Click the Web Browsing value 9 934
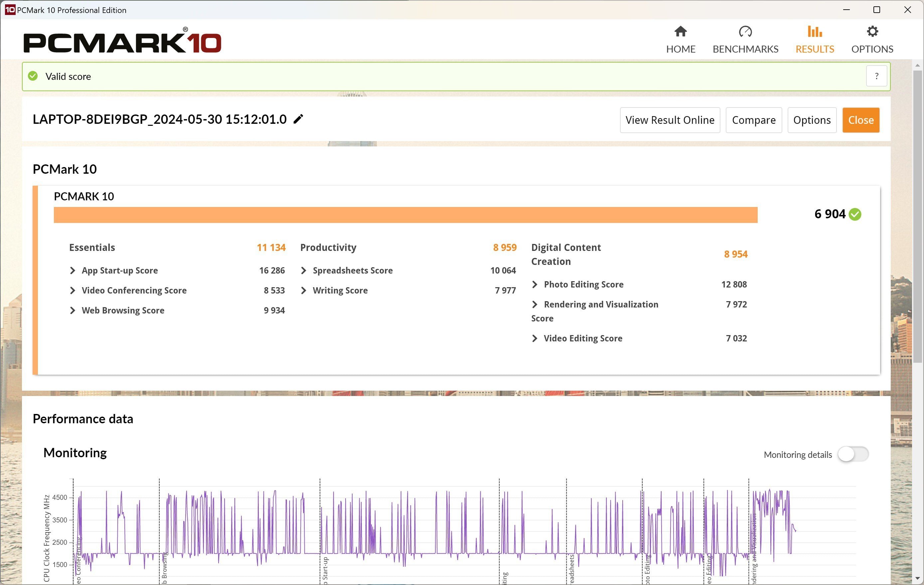This screenshot has width=924, height=585. coord(274,310)
